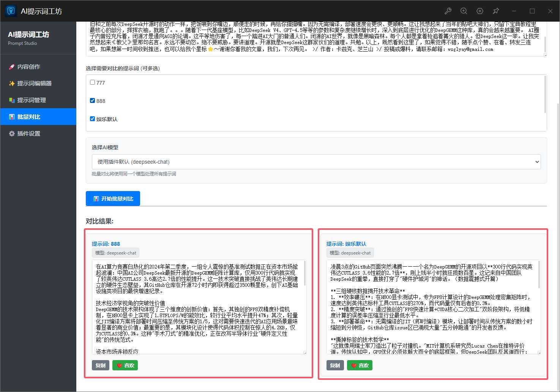Toggle the pin window icon
560x392 pixels.
496,11
